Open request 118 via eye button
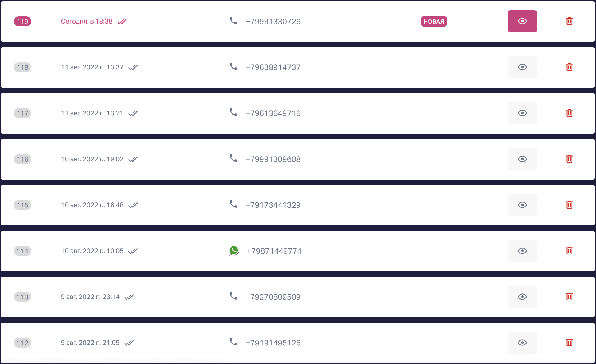Image resolution: width=596 pixels, height=364 pixels. click(x=522, y=67)
